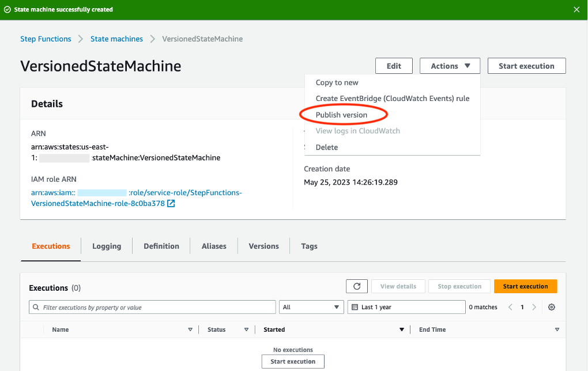Choose Copy to new from Actions menu

[x=337, y=83]
